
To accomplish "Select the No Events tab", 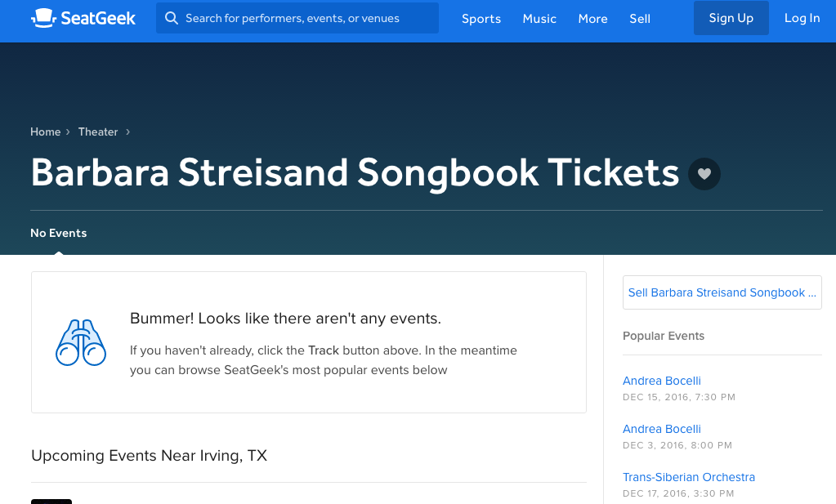I will (x=59, y=233).
